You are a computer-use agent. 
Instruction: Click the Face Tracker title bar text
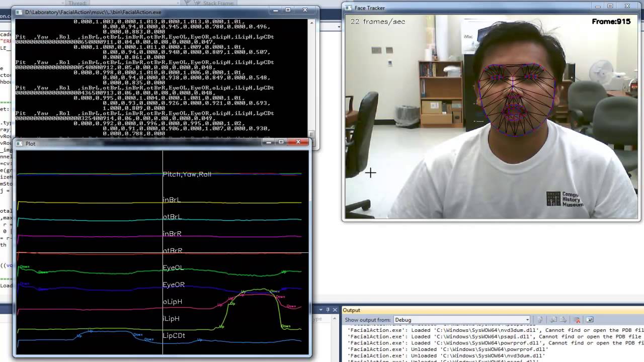pyautogui.click(x=370, y=8)
